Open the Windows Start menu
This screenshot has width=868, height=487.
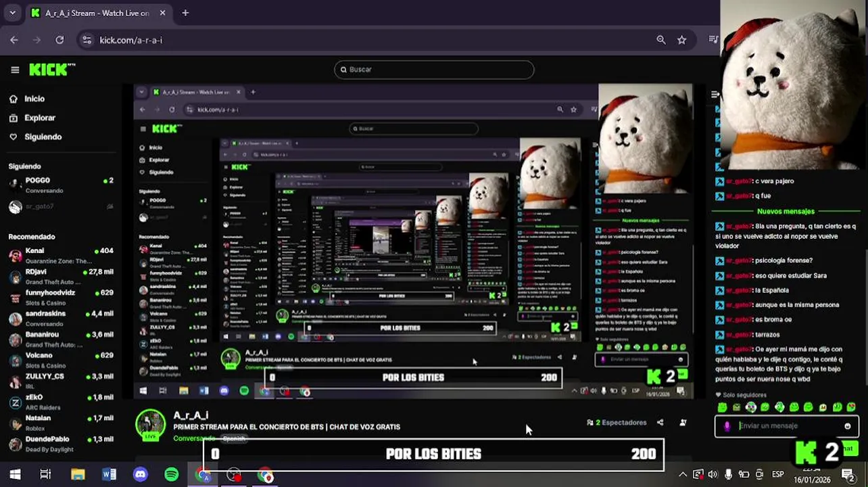click(15, 475)
